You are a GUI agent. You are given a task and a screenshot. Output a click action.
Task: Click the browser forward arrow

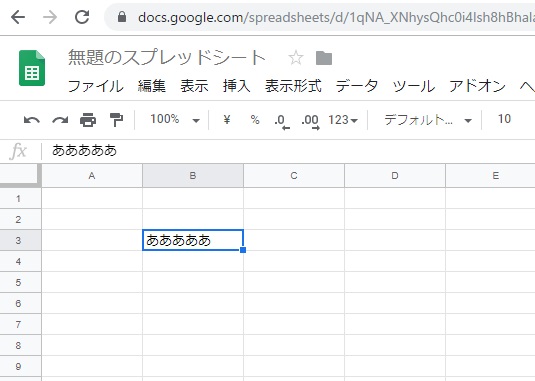click(50, 17)
